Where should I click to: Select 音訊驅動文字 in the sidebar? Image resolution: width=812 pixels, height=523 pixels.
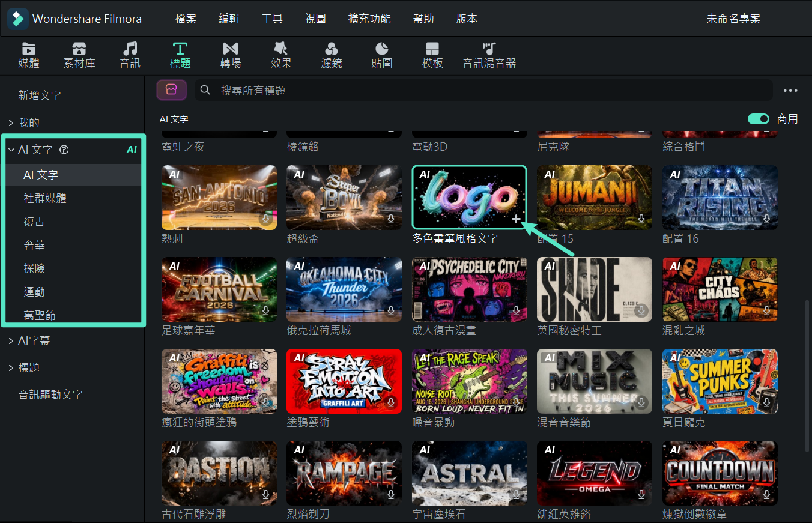[50, 395]
